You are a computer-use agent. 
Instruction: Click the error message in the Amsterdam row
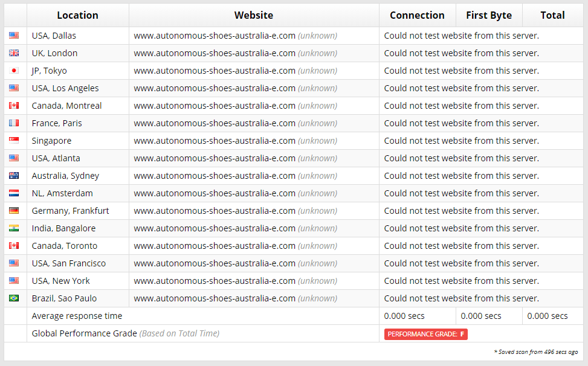(x=462, y=193)
